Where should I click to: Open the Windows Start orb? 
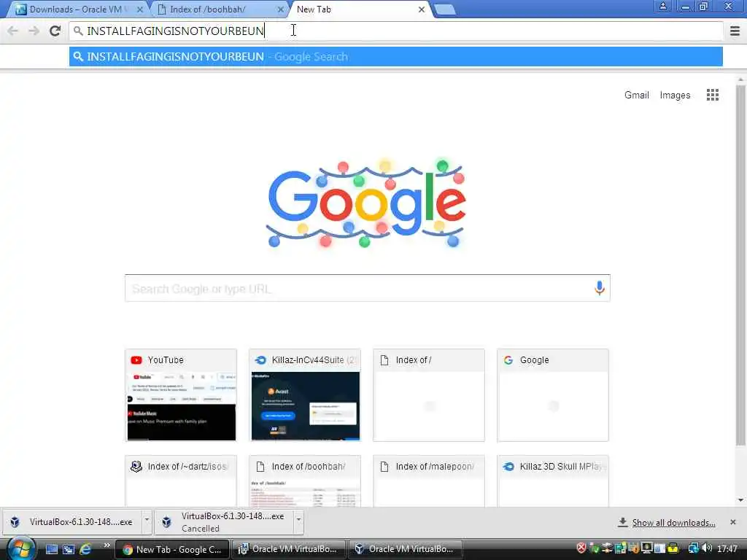click(20, 549)
